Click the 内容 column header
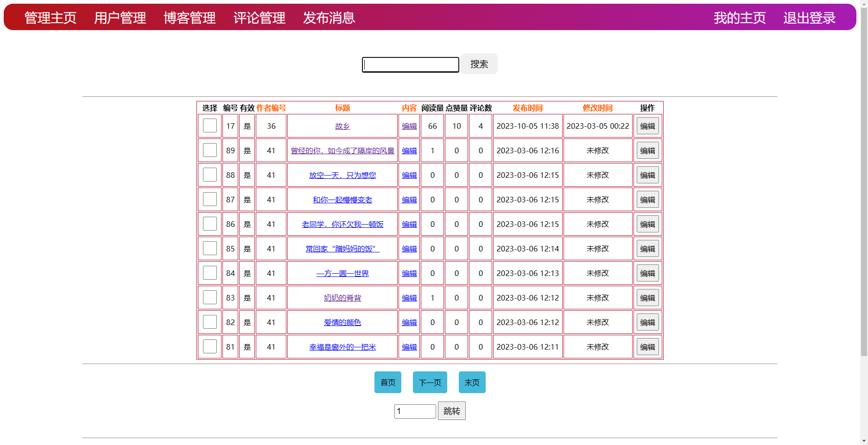The image size is (868, 445). [409, 108]
